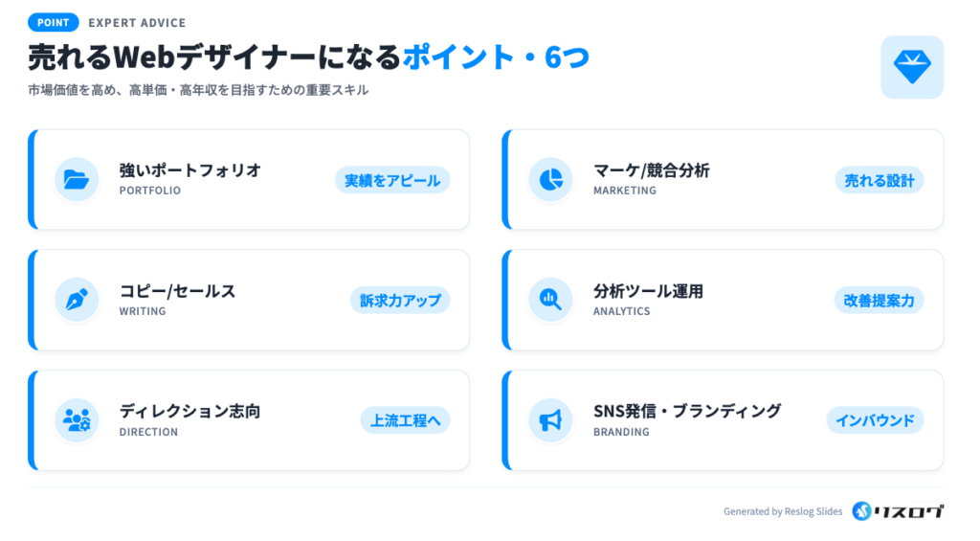Viewport: 980px width, 541px height.
Task: Select the 実績をアピール tag
Action: click(x=392, y=180)
